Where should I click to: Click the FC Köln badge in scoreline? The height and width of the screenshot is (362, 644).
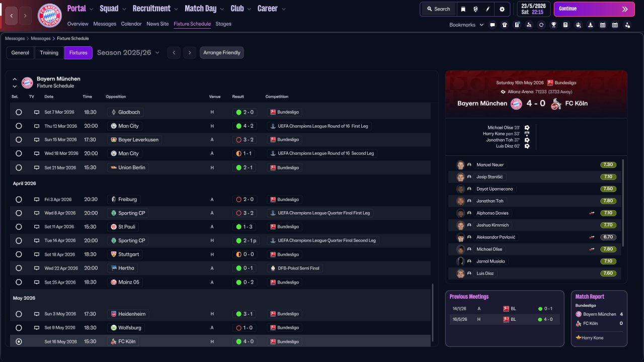556,104
